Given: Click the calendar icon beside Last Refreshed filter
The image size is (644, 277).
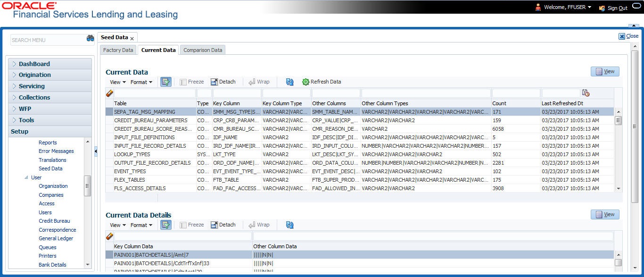Looking at the screenshot, I should (x=586, y=93).
